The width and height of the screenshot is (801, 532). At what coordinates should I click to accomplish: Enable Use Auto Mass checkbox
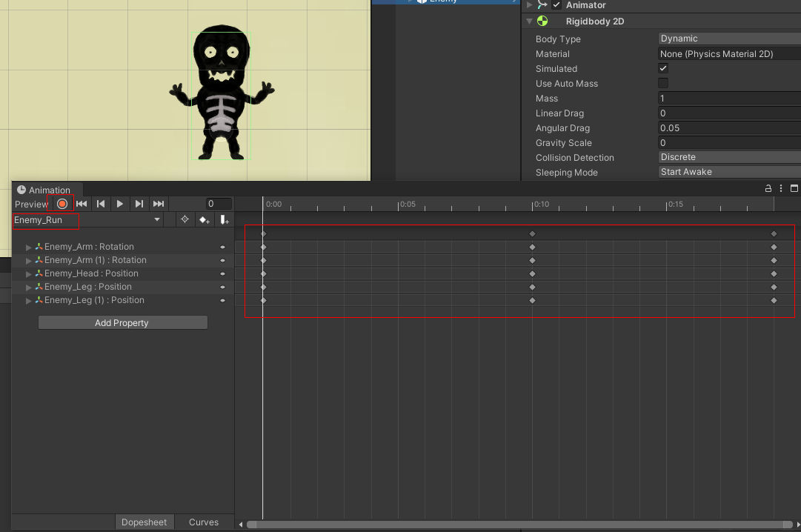point(663,83)
